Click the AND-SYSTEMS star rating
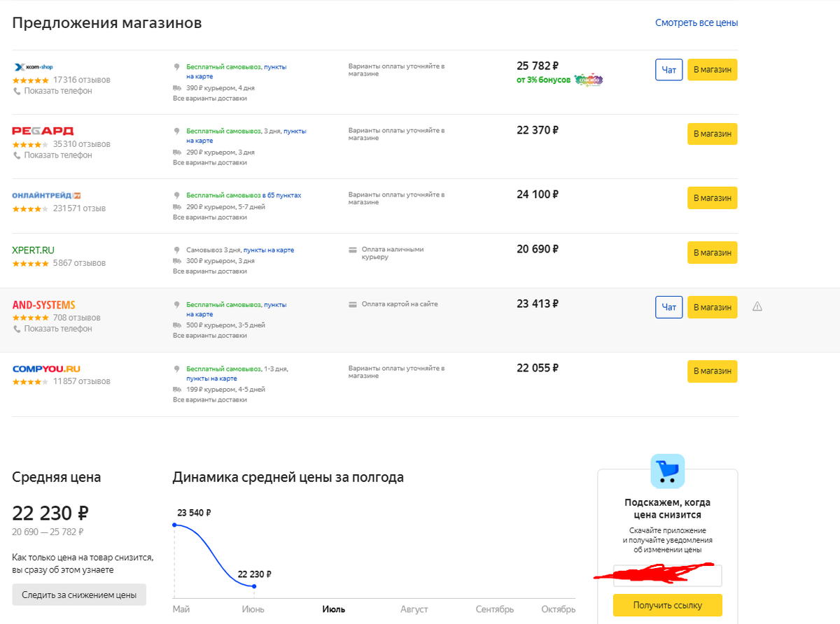The image size is (840, 624). point(31,318)
